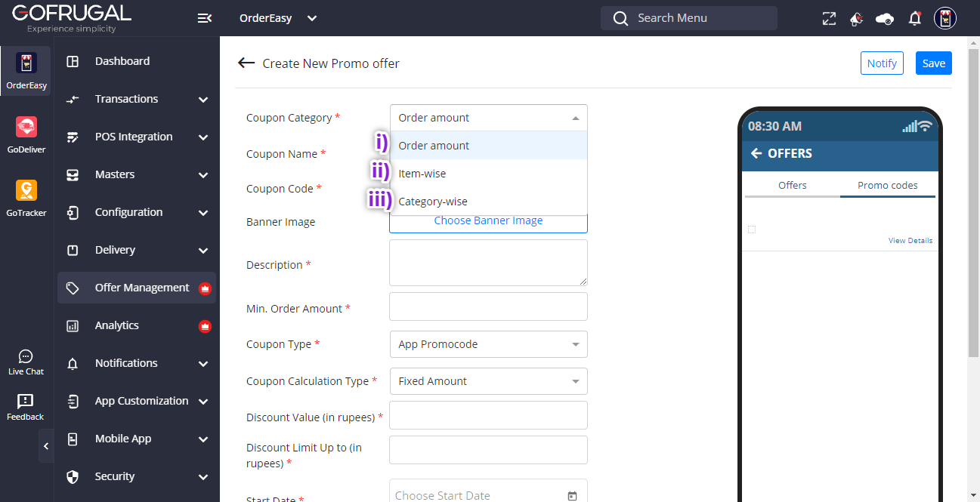Image resolution: width=980 pixels, height=502 pixels.
Task: Click the Notify button
Action: tap(882, 63)
